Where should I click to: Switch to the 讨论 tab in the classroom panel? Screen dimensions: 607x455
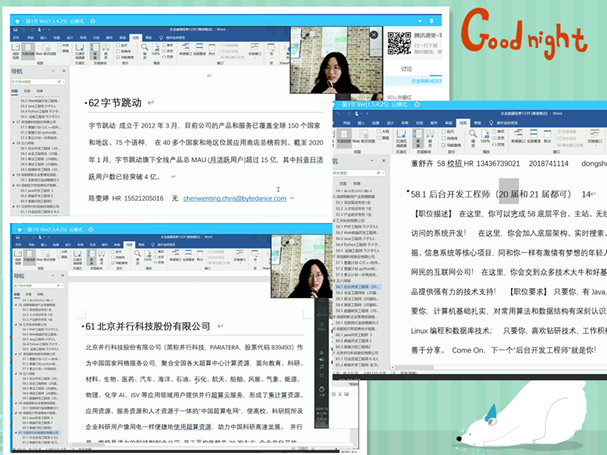tap(405, 69)
